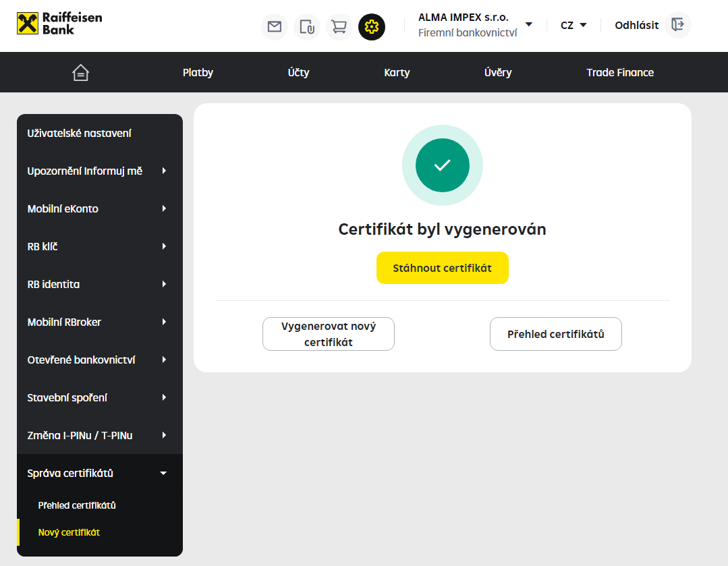The width and height of the screenshot is (728, 566).
Task: Click Přehled certifikátů button in main panel
Action: click(x=556, y=334)
